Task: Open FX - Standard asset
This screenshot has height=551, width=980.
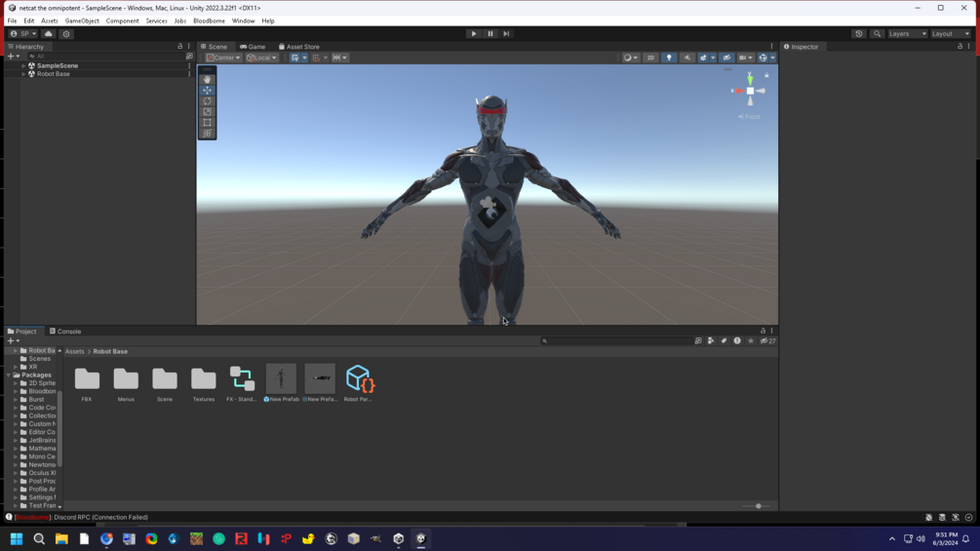Action: pos(242,383)
